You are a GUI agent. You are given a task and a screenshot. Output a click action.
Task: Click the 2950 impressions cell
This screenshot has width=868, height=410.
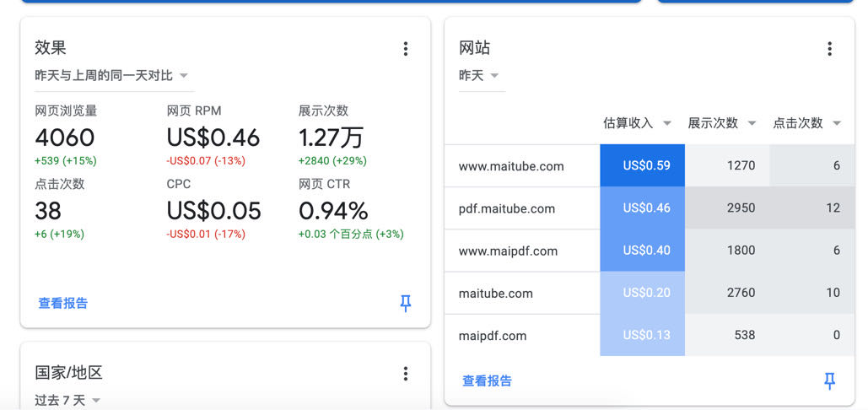pos(727,208)
